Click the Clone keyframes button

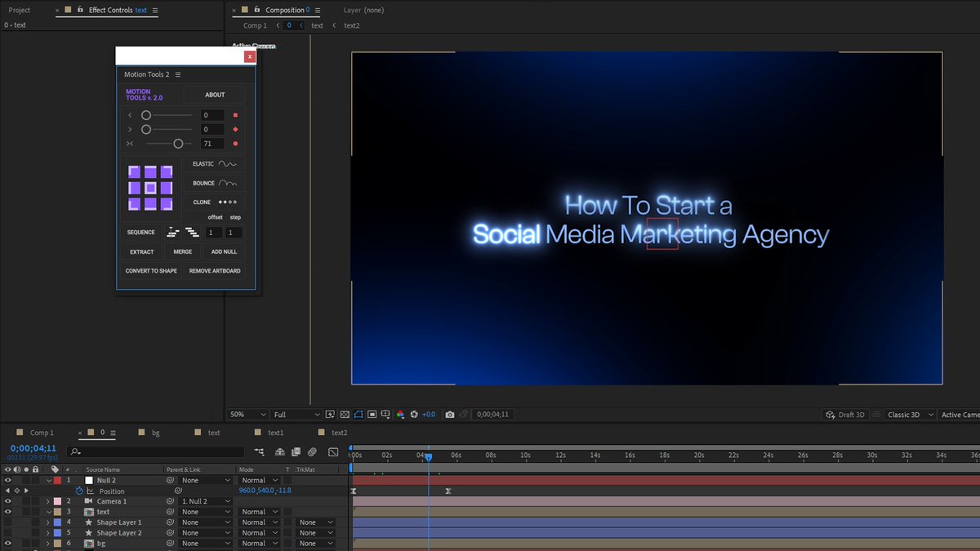[214, 202]
